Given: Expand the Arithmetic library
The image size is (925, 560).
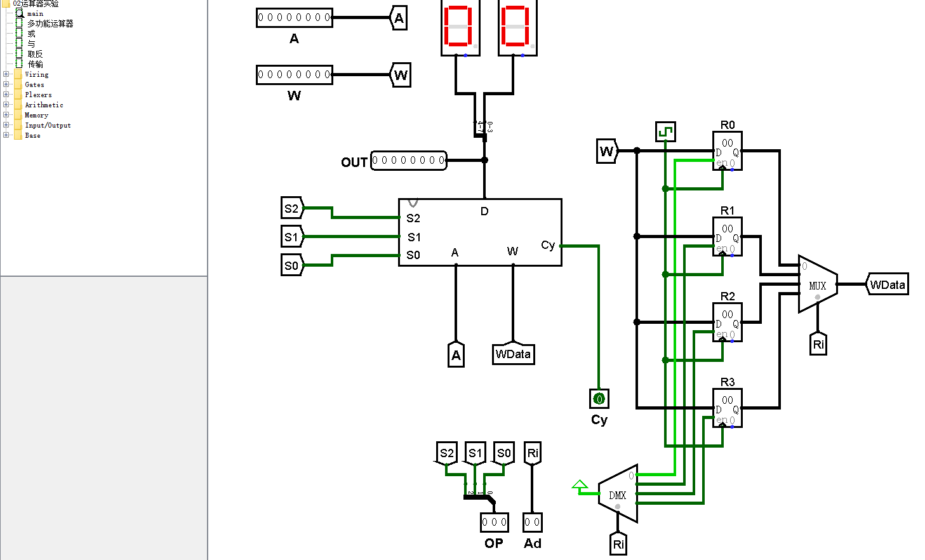Looking at the screenshot, I should (6, 105).
